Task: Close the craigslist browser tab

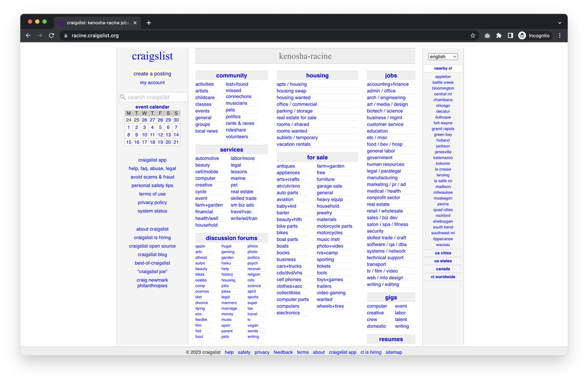Action: point(135,23)
